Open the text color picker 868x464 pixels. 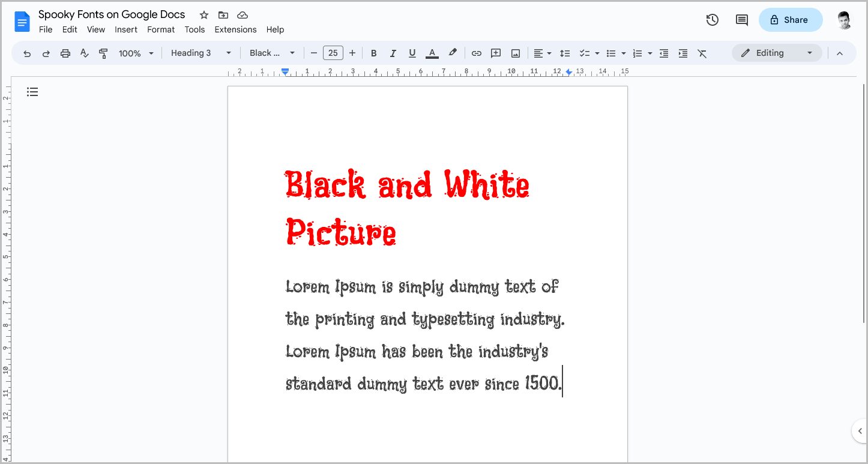(x=432, y=53)
